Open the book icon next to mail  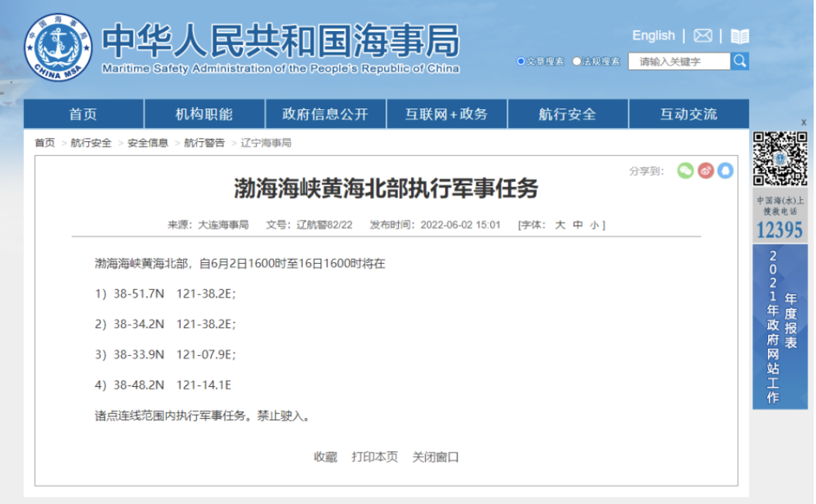click(739, 36)
